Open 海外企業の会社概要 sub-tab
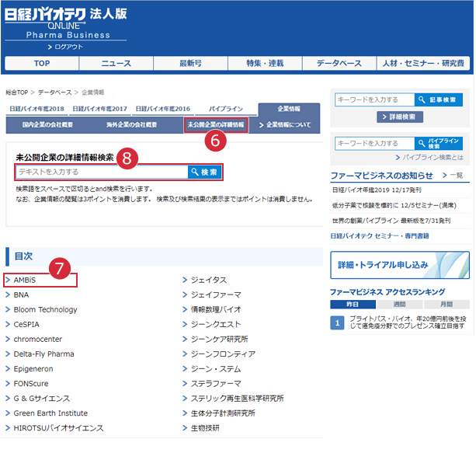This screenshot has width=476, height=467. (131, 125)
